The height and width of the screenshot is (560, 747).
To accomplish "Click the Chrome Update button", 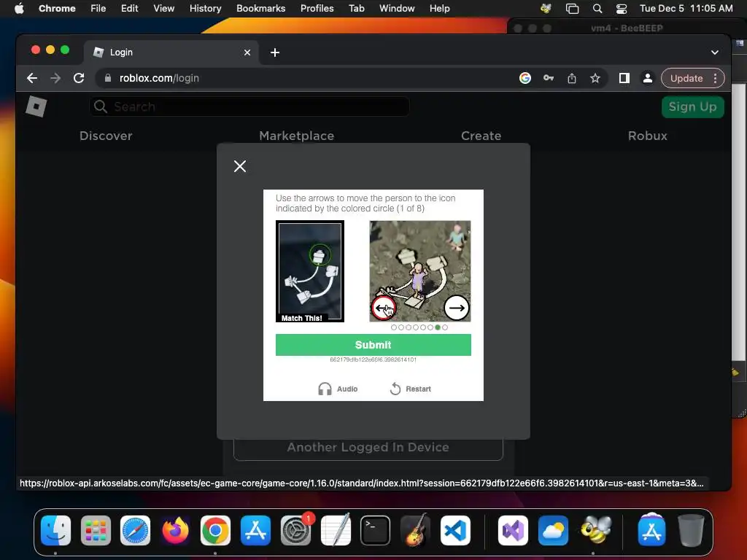I will coord(686,78).
